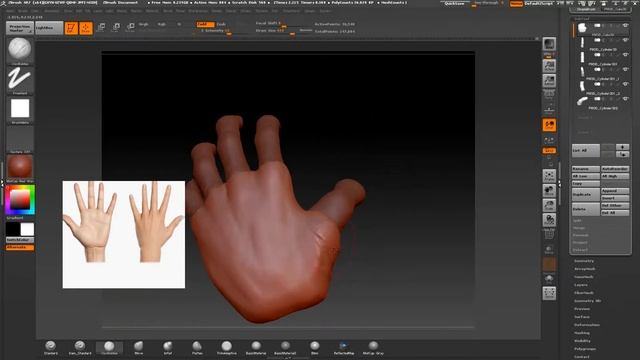This screenshot has height=360, width=640.
Task: Pick a color in the color picker
Action: 20,200
